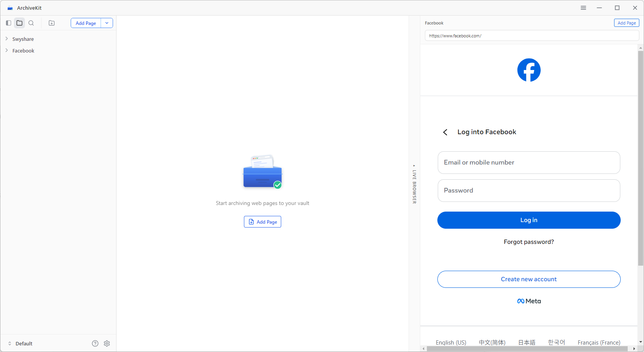The image size is (644, 352).
Task: Click the 'Facebook' browser panel title
Action: [x=434, y=23]
